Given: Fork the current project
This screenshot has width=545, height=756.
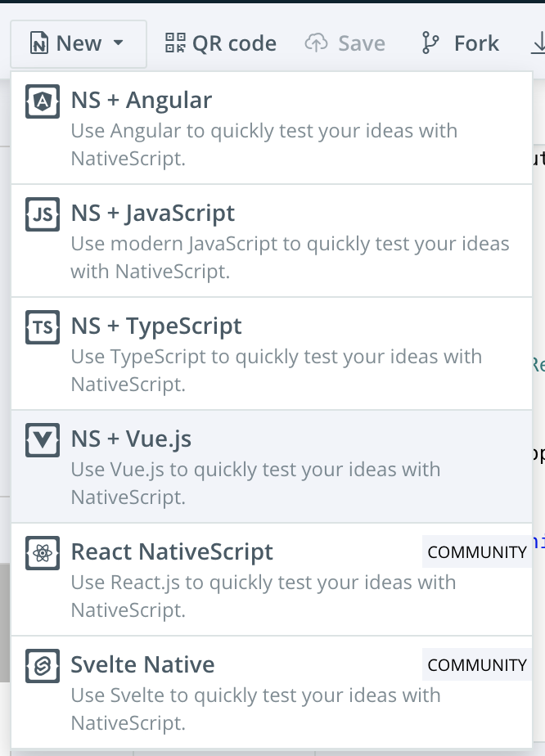Looking at the screenshot, I should [460, 43].
